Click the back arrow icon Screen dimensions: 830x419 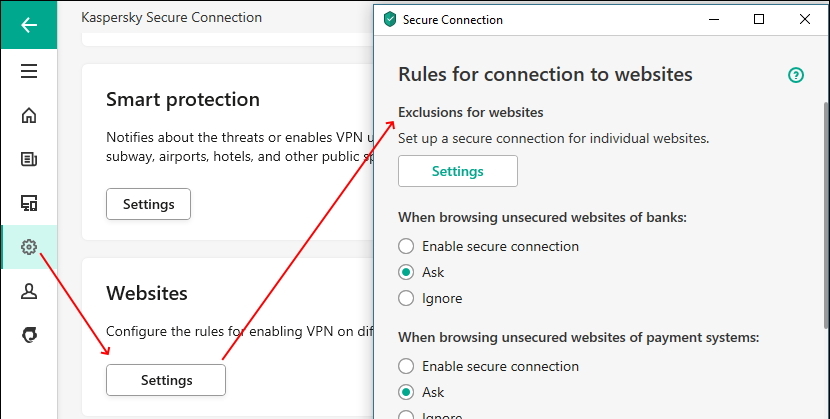pos(29,25)
